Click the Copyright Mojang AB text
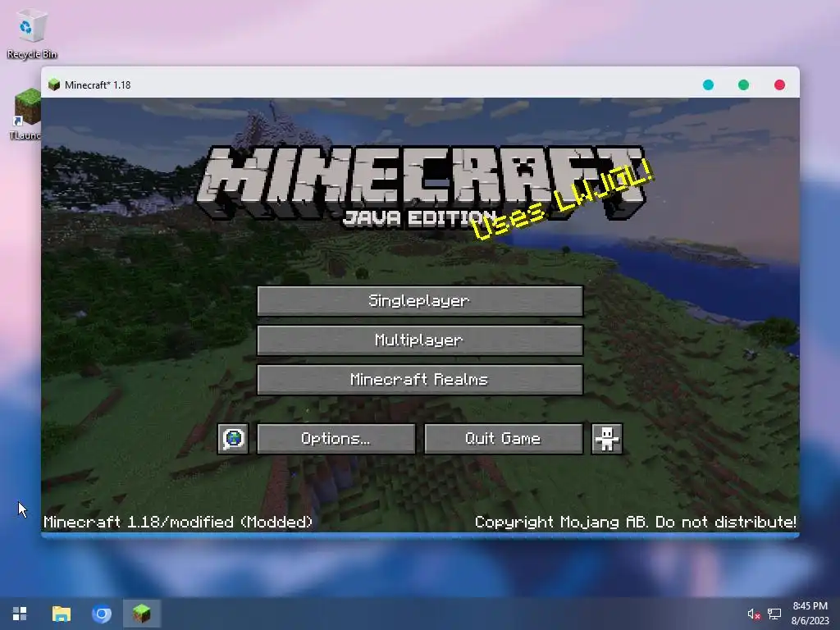The width and height of the screenshot is (840, 630). coord(636,522)
